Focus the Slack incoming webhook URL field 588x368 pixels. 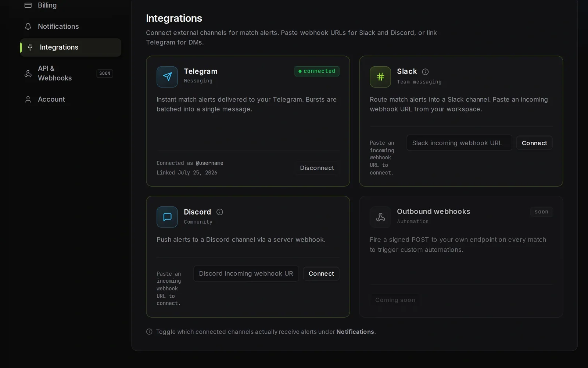coord(459,143)
